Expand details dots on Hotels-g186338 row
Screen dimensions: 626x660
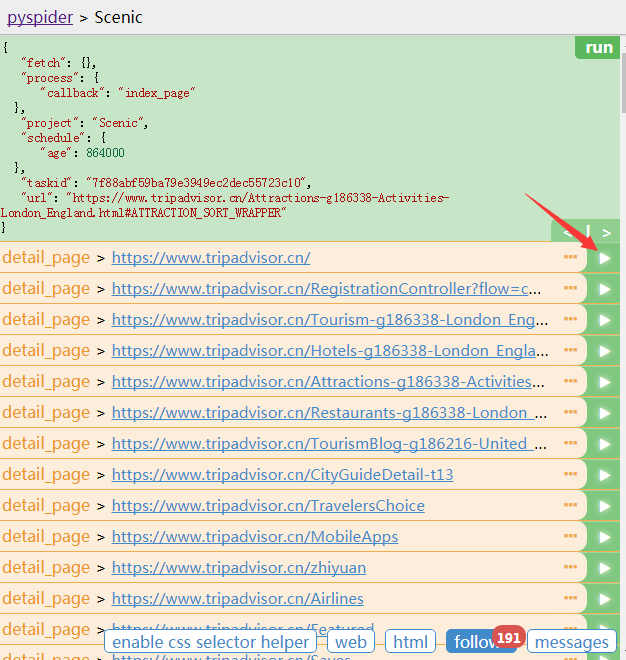point(570,350)
